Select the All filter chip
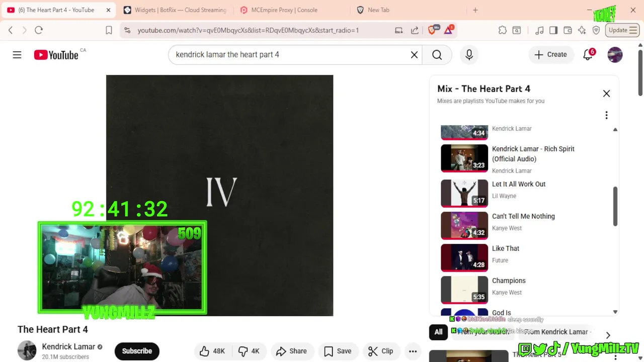This screenshot has width=644, height=362. [x=438, y=332]
